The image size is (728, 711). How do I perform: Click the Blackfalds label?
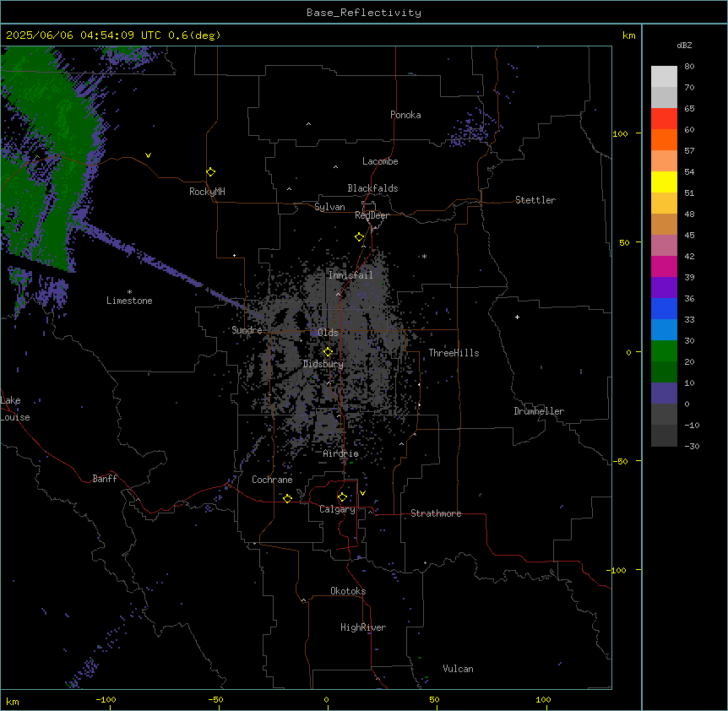(372, 188)
